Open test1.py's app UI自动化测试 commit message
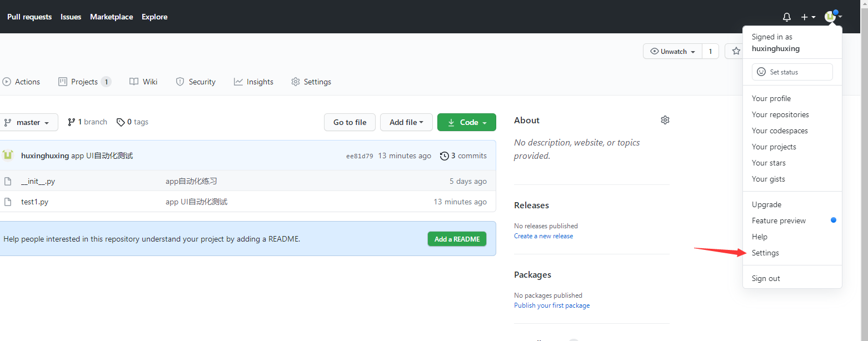Screen dimensions: 868x341 coord(196,202)
